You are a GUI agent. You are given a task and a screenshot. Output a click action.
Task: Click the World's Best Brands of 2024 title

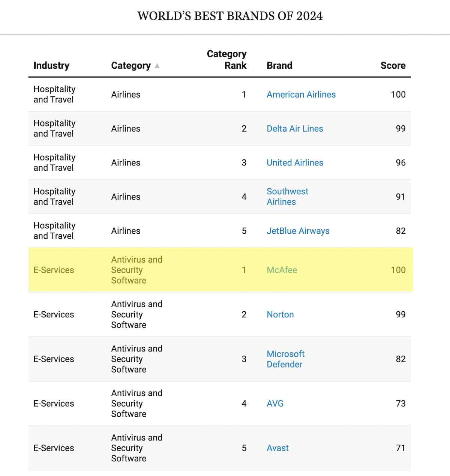coord(230,16)
